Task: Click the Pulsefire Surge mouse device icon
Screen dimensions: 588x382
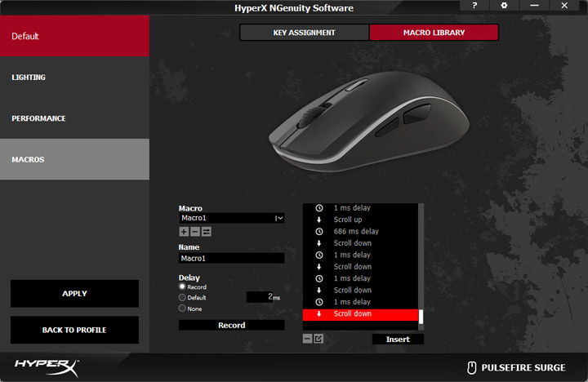Action: pyautogui.click(x=471, y=368)
